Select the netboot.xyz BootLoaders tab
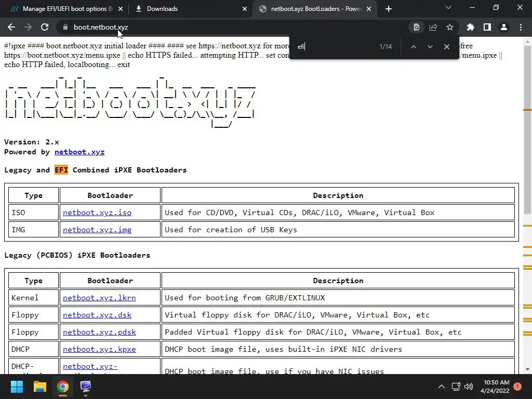The image size is (532, 399). pyautogui.click(x=315, y=9)
